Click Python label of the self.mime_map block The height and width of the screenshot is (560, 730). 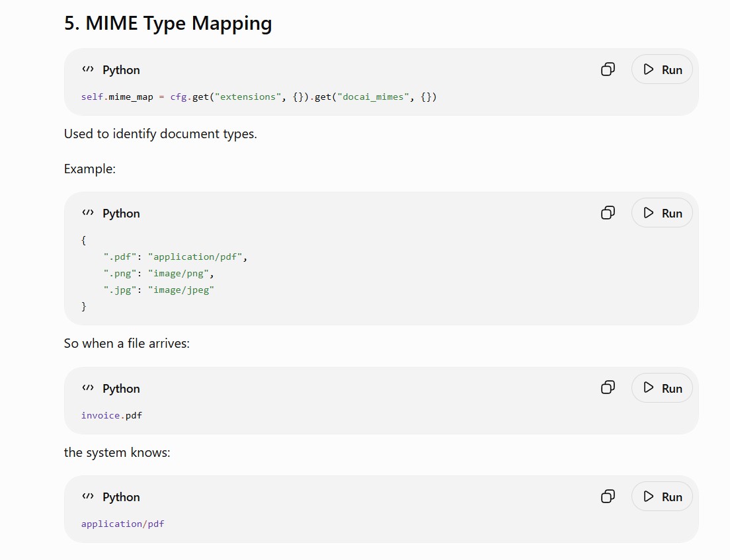(121, 70)
